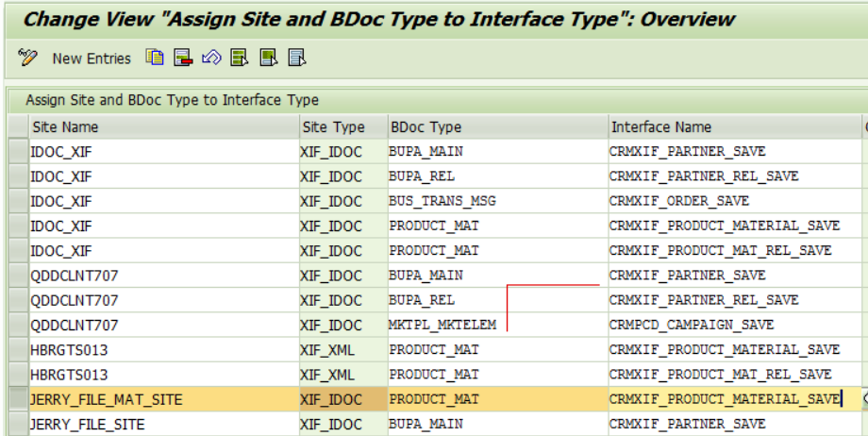
Task: Select row marker for MKTPL_MKTELEM row
Action: [18, 325]
